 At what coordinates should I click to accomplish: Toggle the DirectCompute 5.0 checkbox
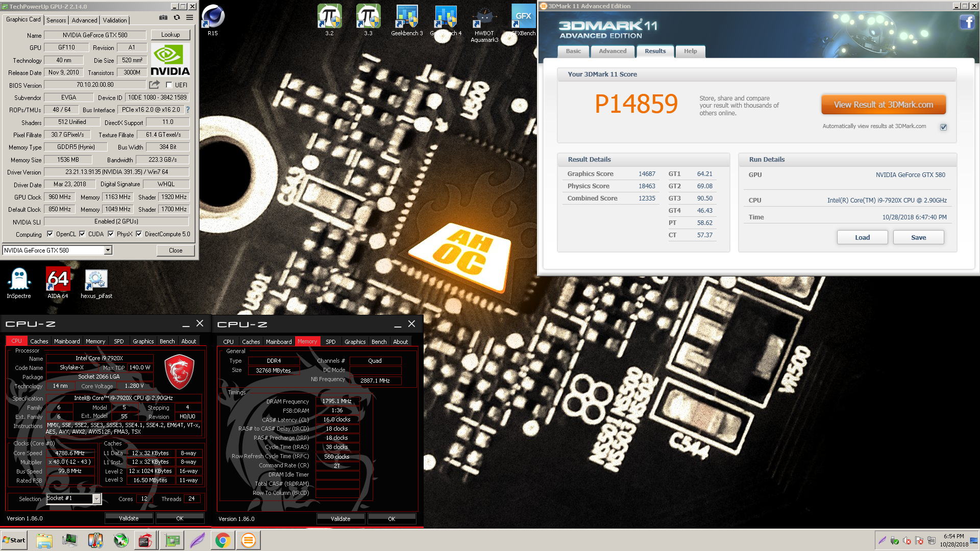tap(139, 234)
